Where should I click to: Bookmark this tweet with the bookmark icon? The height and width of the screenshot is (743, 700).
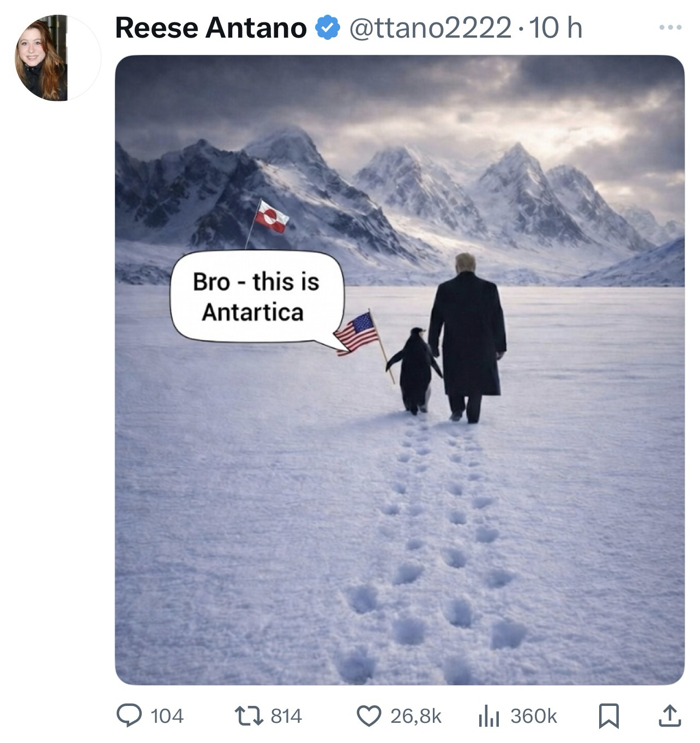[608, 716]
